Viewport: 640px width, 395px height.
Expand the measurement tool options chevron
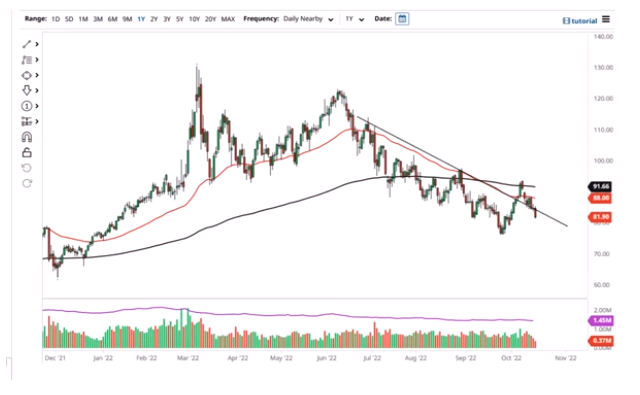point(37,122)
